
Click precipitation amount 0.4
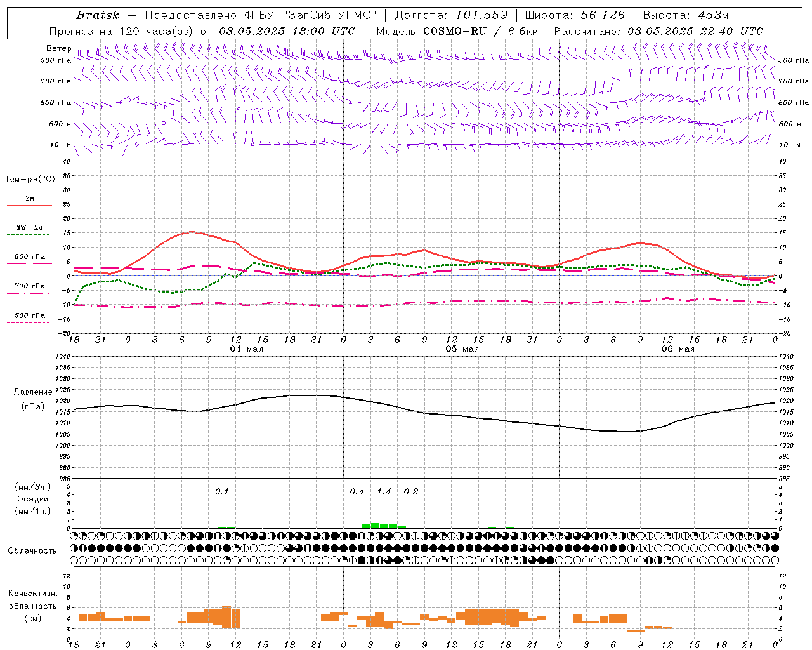pyautogui.click(x=357, y=491)
